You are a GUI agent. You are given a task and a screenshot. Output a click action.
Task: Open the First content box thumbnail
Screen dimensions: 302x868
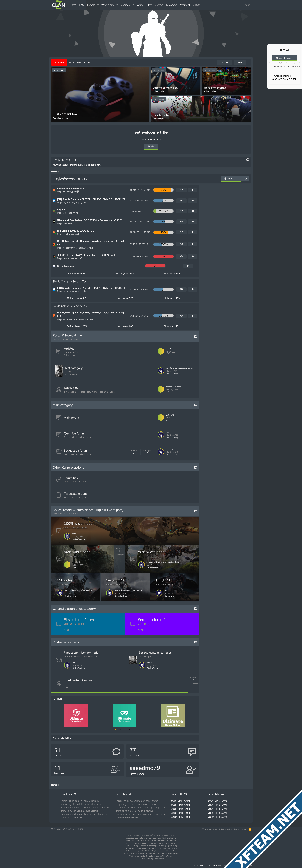[x=100, y=95]
